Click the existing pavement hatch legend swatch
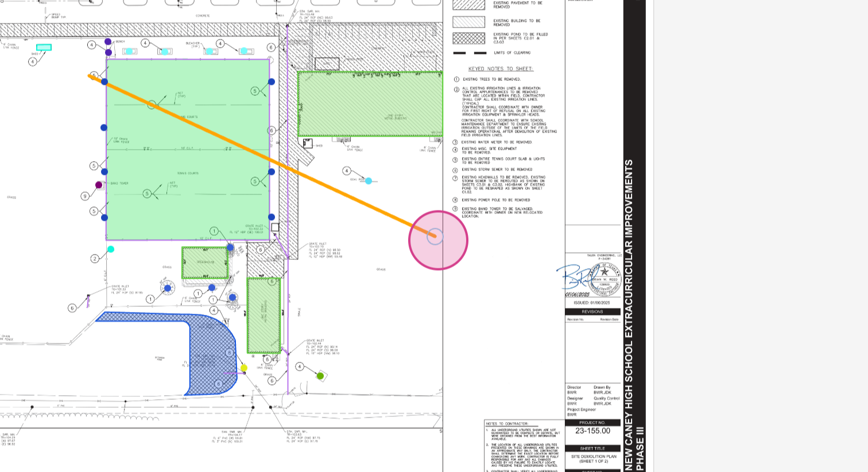868x472 pixels. [x=468, y=5]
